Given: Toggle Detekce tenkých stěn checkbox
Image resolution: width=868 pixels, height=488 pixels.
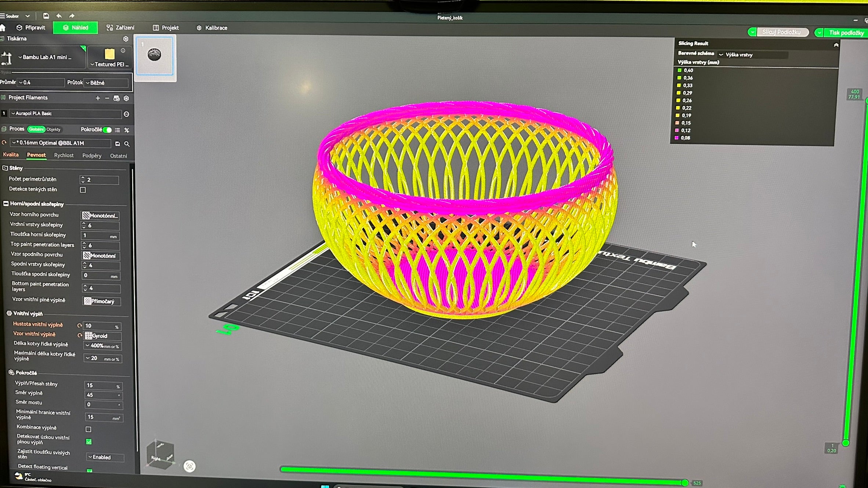Looking at the screenshot, I should pyautogui.click(x=83, y=190).
